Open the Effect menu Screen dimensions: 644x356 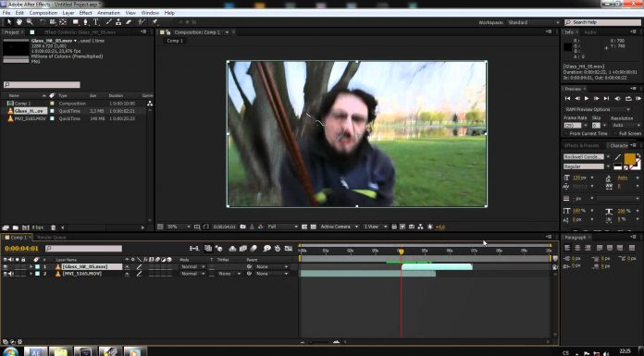85,13
